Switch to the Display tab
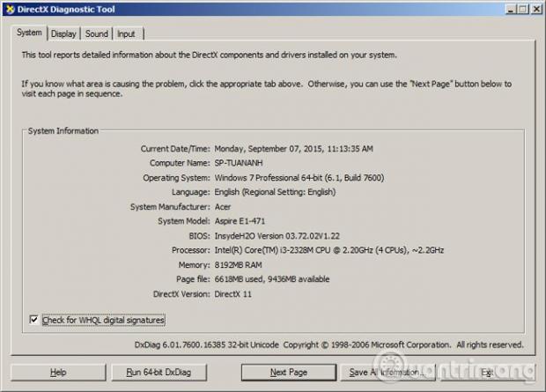 tap(63, 33)
